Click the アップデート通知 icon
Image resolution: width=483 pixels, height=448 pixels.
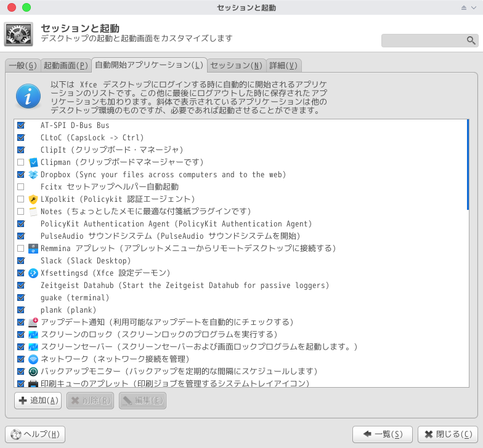click(33, 322)
